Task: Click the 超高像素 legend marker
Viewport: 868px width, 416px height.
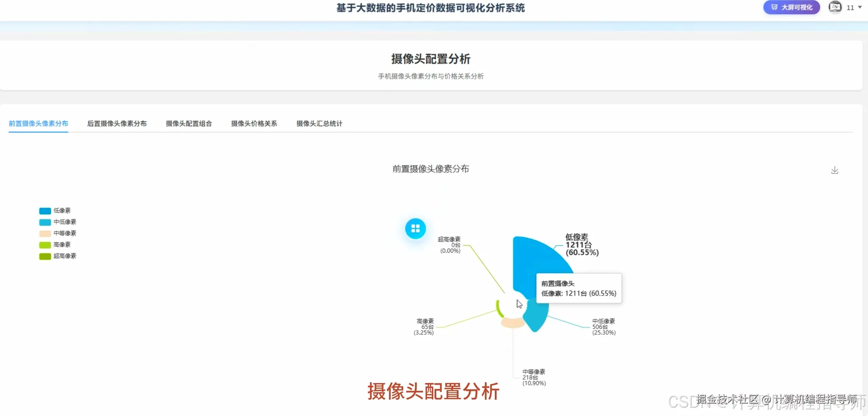Action: click(x=44, y=256)
